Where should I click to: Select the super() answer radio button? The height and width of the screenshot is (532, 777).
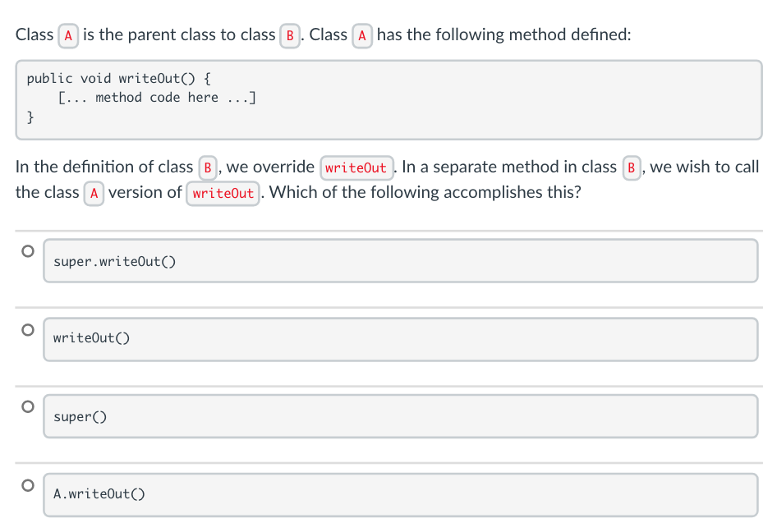tap(26, 406)
